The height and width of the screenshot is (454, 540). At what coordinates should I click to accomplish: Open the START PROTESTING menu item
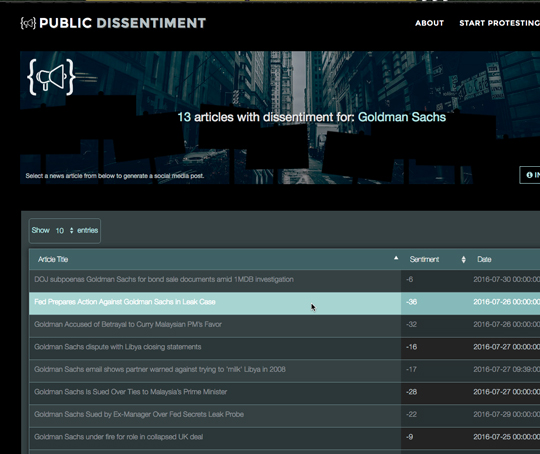pyautogui.click(x=499, y=23)
